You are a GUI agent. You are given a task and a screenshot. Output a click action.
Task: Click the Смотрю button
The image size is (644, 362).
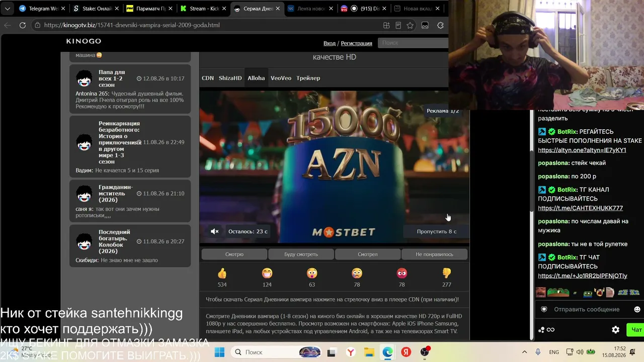[234, 254]
